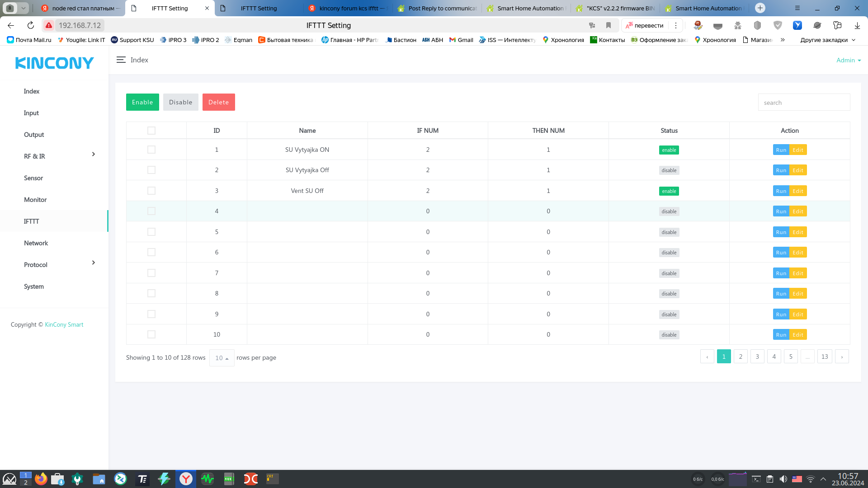Open the rows per page dropdown
Screen dimensions: 868x488
(x=222, y=358)
